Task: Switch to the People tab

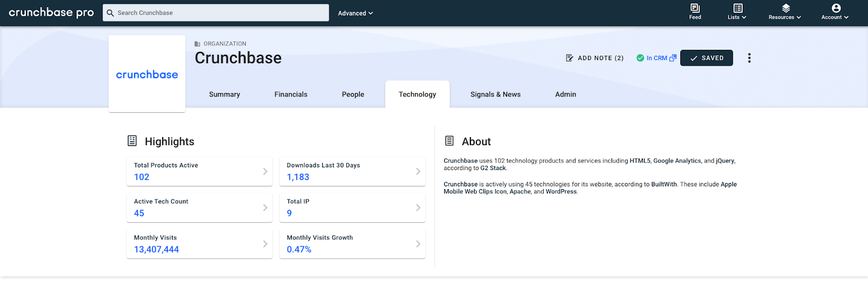Action: coord(353,94)
